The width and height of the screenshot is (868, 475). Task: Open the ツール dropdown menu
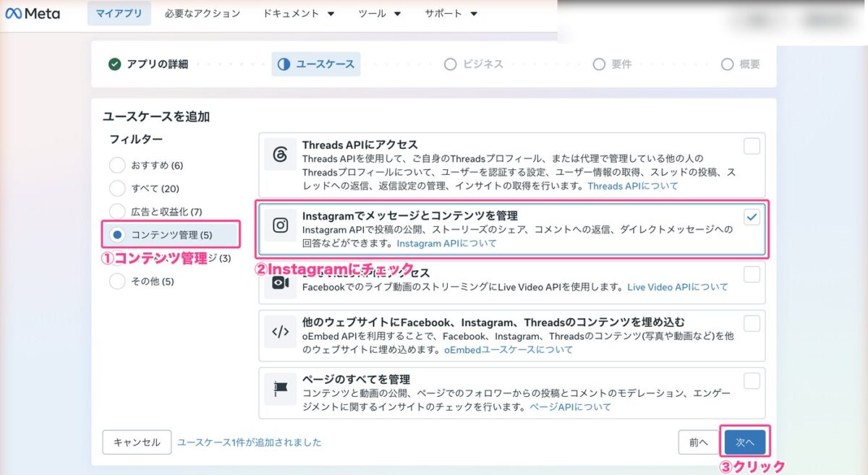click(x=380, y=14)
